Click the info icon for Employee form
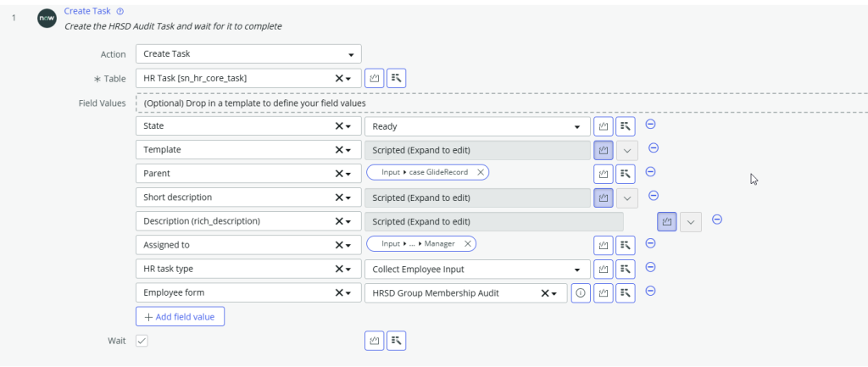The height and width of the screenshot is (367, 868). [x=581, y=293]
